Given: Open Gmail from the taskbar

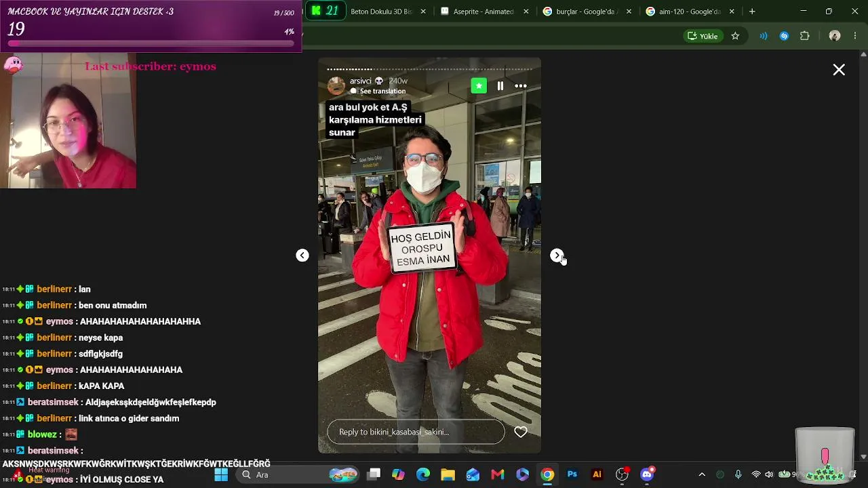Looking at the screenshot, I should tap(498, 474).
